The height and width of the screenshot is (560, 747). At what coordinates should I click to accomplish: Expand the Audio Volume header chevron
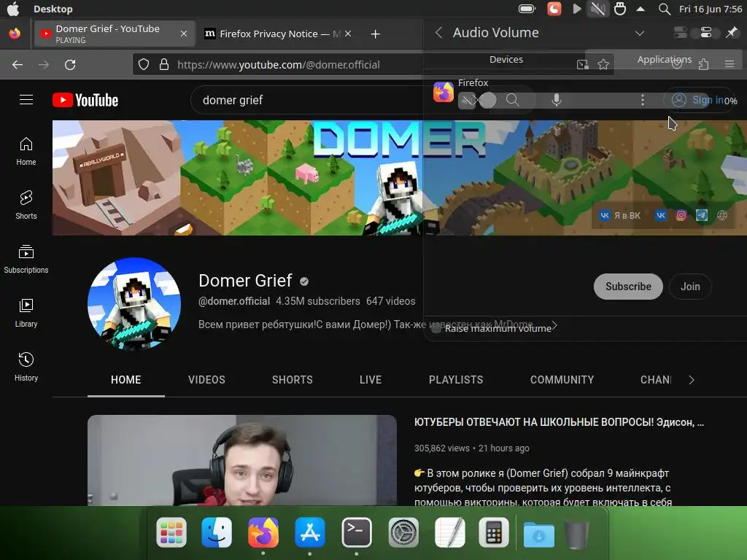(640, 33)
